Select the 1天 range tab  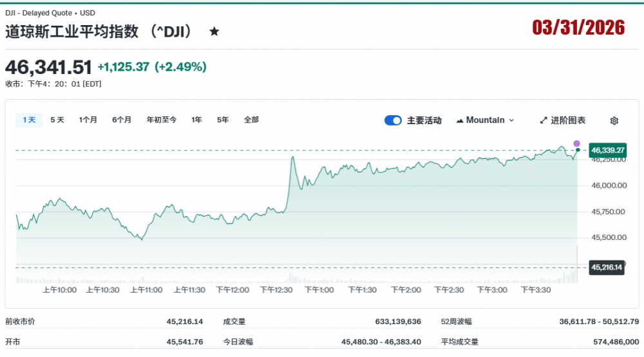(29, 120)
